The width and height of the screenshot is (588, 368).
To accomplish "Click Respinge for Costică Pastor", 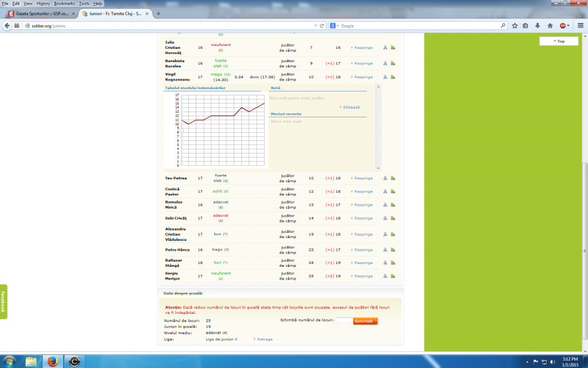I will pyautogui.click(x=363, y=191).
